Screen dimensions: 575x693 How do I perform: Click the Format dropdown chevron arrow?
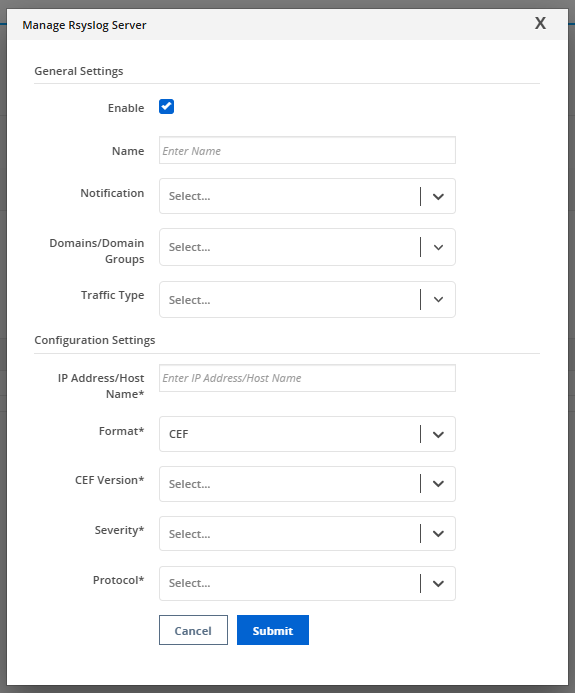coord(438,434)
